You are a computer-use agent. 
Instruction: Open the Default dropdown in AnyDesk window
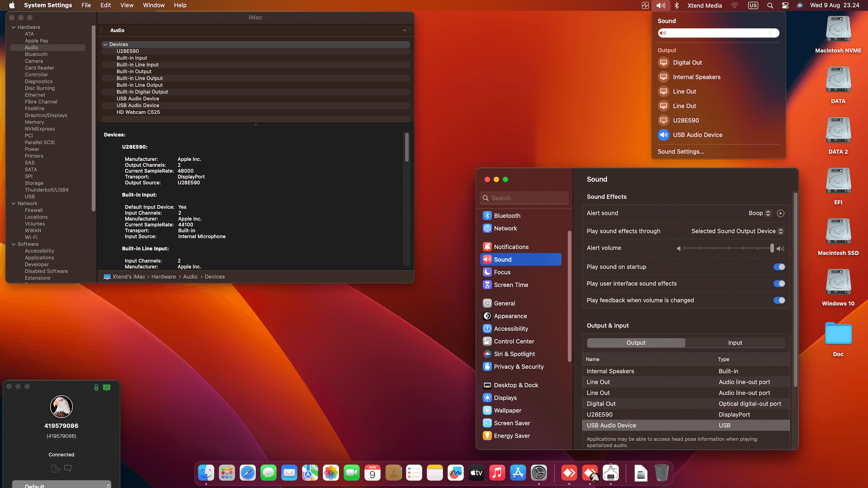pyautogui.click(x=61, y=484)
